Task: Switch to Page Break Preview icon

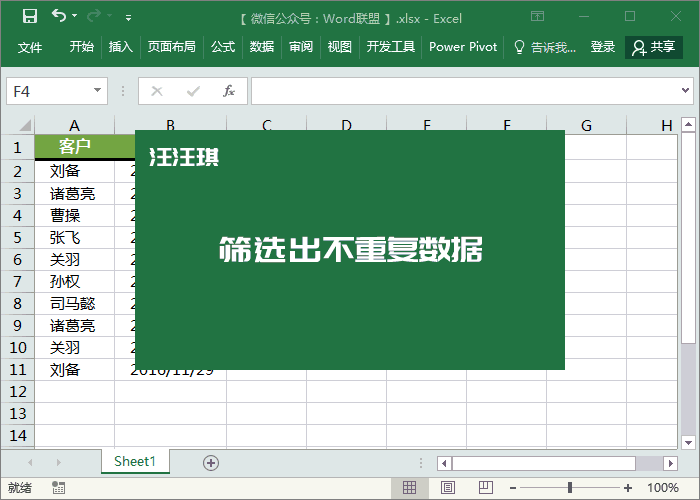Action: click(486, 488)
